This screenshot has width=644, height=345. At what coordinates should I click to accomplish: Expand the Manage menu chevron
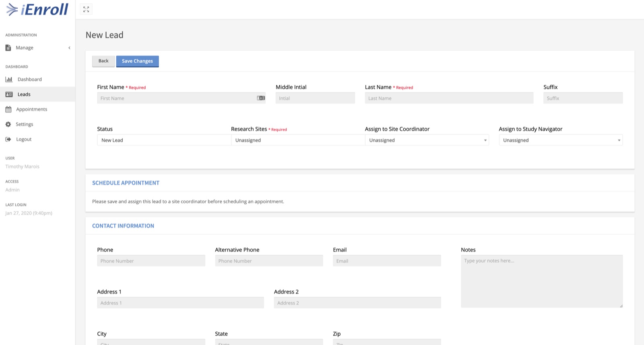coord(69,48)
